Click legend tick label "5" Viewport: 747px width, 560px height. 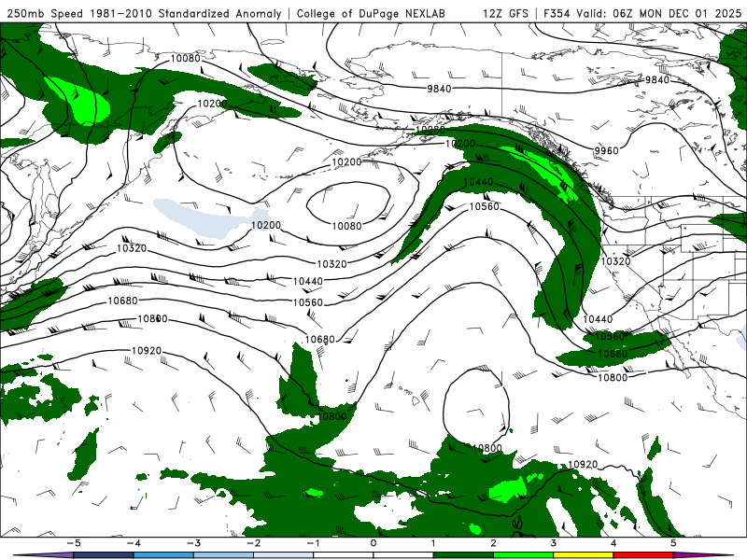[x=673, y=543]
